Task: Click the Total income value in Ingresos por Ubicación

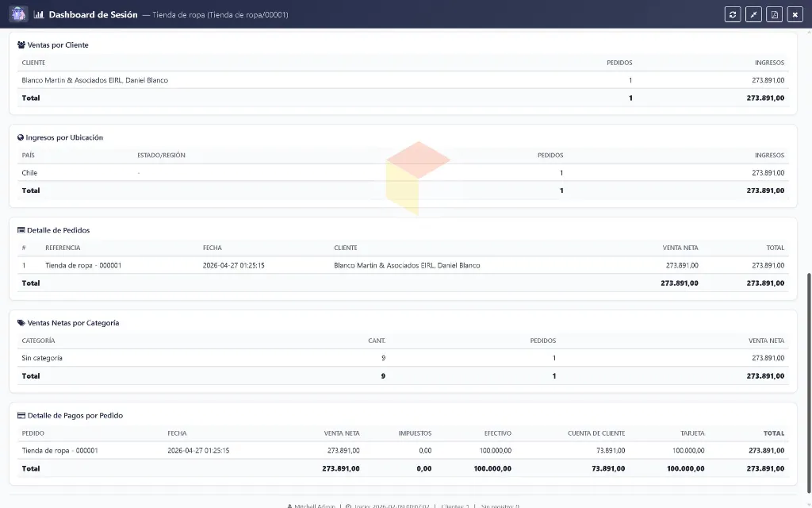Action: (x=765, y=190)
